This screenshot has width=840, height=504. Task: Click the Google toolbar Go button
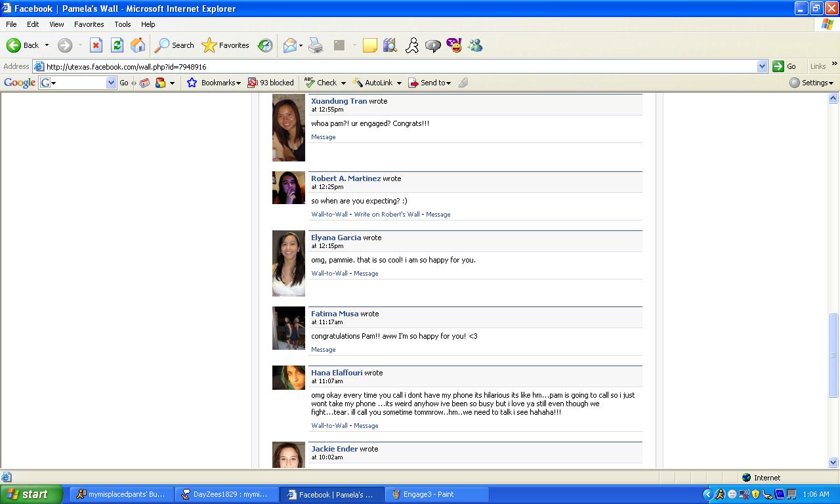click(x=124, y=83)
